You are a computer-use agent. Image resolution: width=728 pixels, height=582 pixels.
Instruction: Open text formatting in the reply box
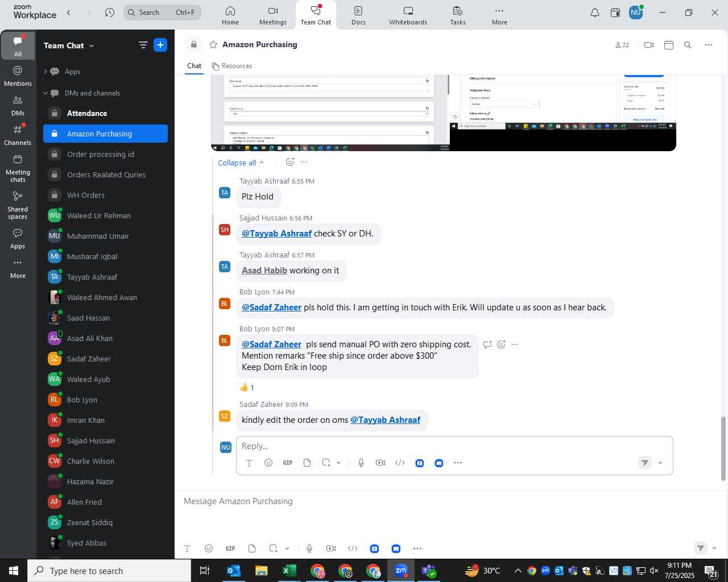click(x=249, y=463)
